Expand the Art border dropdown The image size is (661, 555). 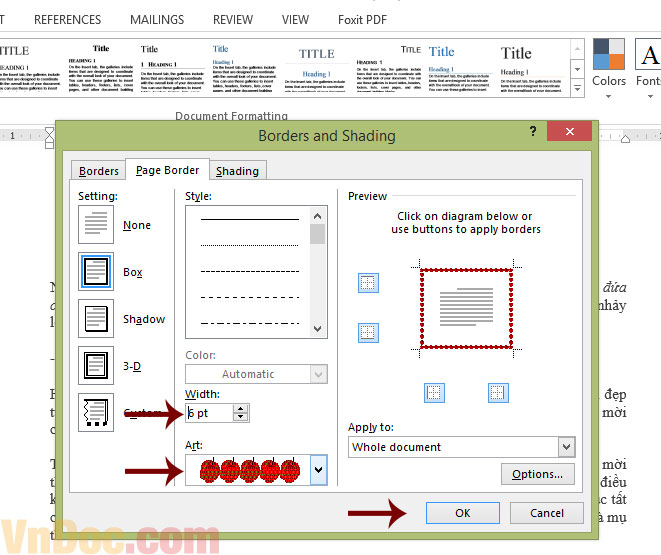click(x=318, y=469)
